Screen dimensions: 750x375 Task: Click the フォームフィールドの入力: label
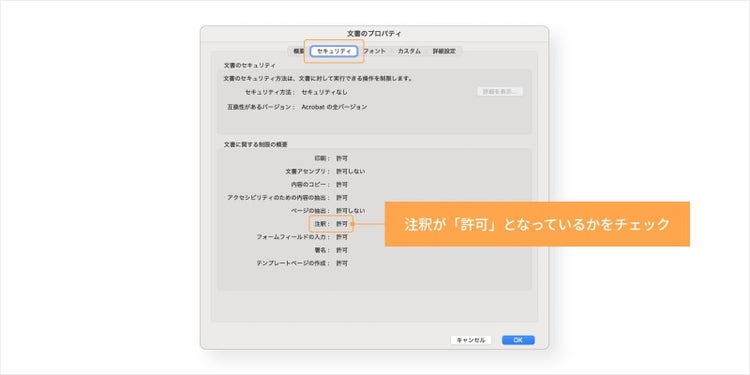pos(293,237)
